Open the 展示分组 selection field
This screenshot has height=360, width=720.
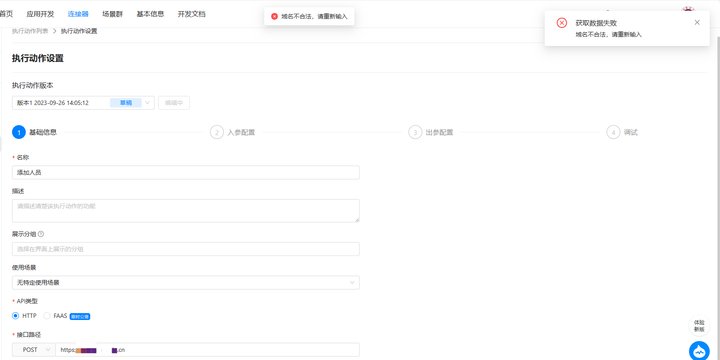pyautogui.click(x=186, y=249)
